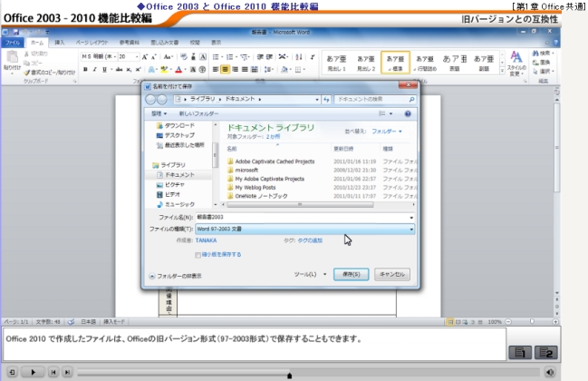
Task: Open the view options dropdown in dialog
Action: tap(390, 113)
